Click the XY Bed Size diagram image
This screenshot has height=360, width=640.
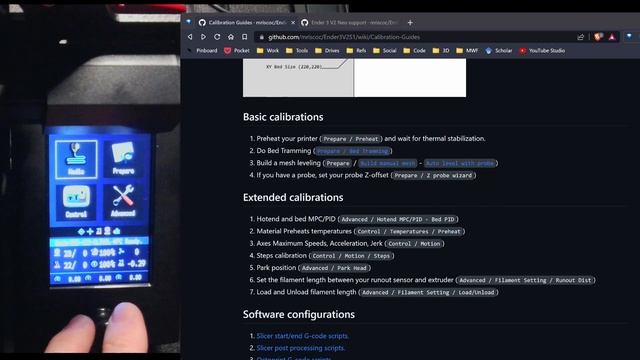(x=354, y=78)
